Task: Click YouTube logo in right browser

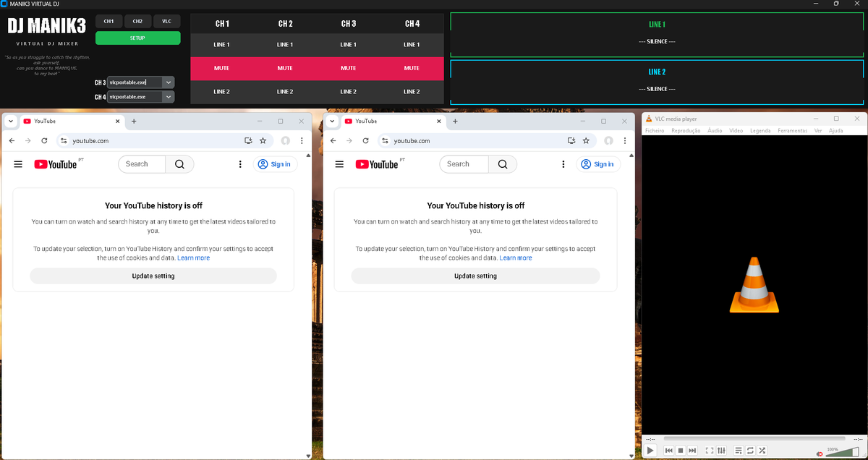Action: tap(377, 164)
